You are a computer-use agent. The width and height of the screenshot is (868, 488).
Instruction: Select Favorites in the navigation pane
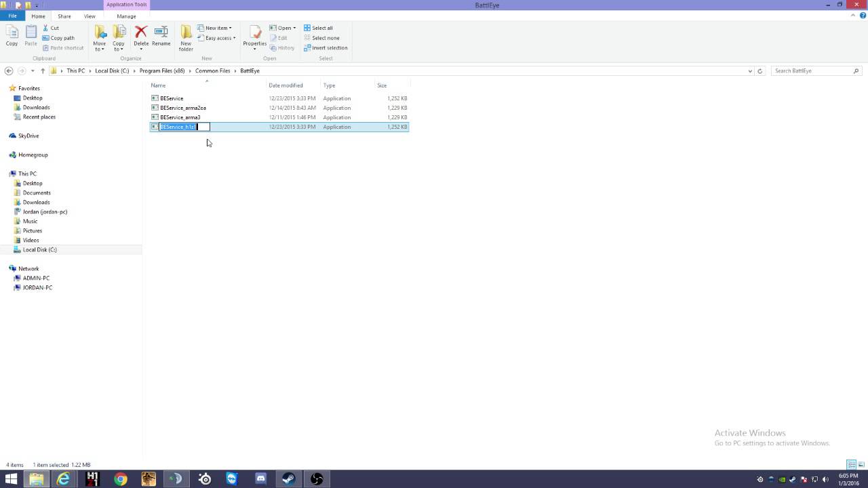tap(28, 88)
